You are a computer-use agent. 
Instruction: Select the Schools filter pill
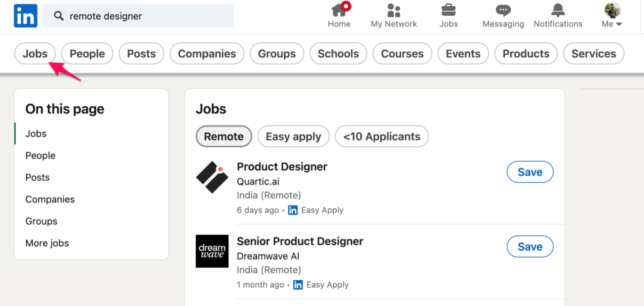(x=338, y=54)
